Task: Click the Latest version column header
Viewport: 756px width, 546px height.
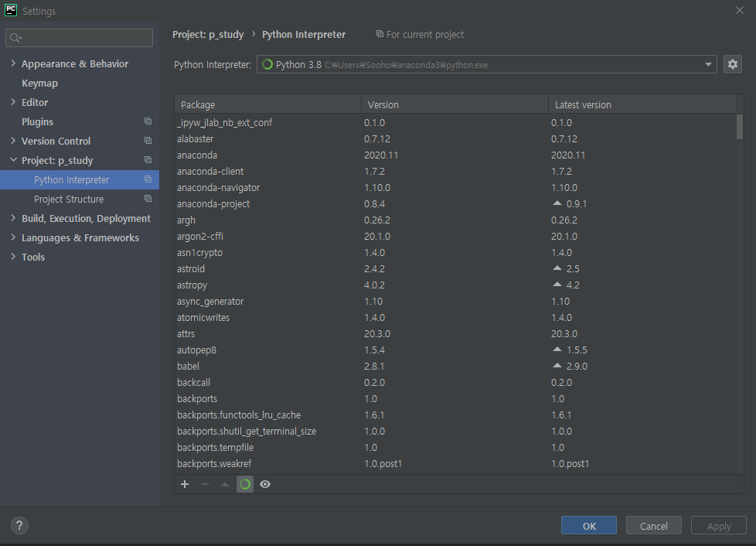Action: click(642, 104)
